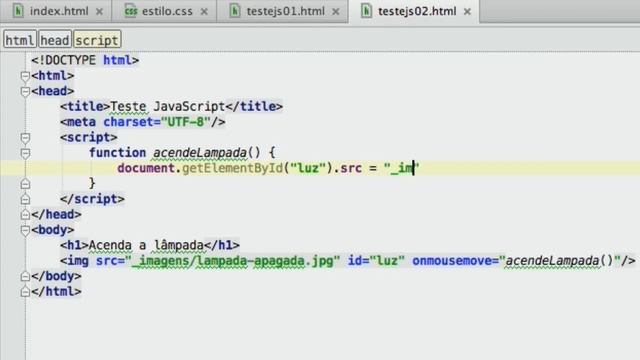The image size is (640, 360).
Task: Click the estilo.css CSS file icon
Action: point(131,11)
